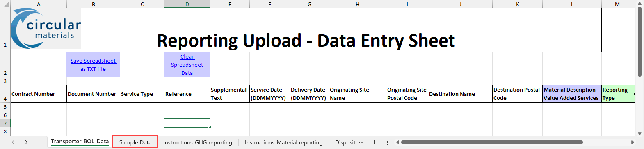Select column E header

pyautogui.click(x=230, y=4)
